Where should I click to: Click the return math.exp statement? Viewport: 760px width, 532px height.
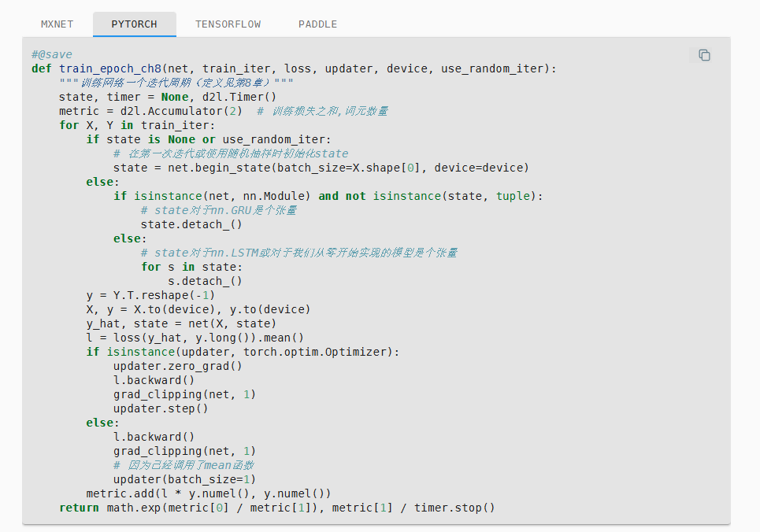pyautogui.click(x=277, y=508)
